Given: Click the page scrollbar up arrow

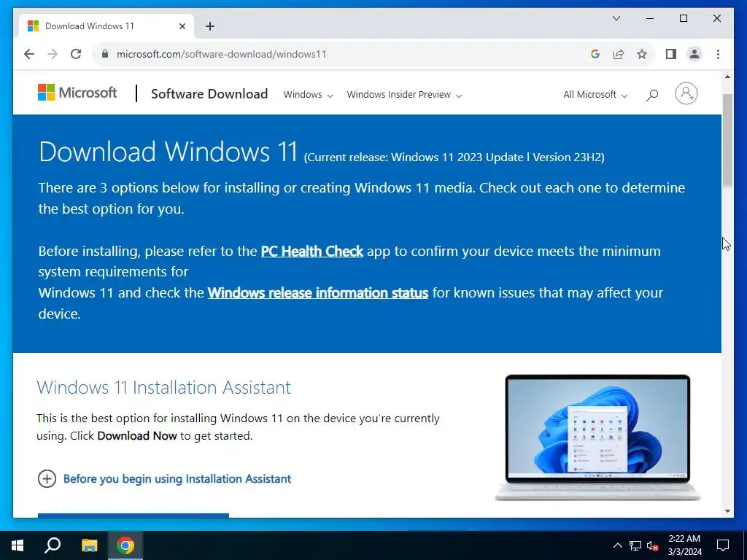Looking at the screenshot, I should [x=727, y=77].
